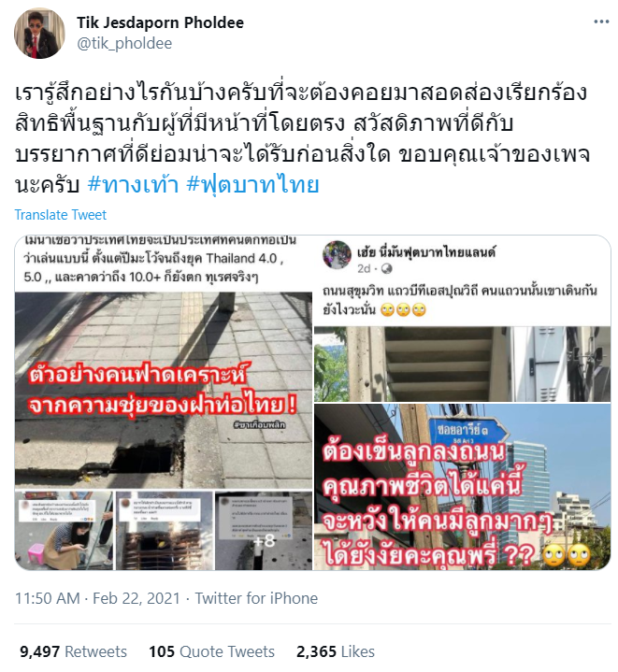
Task: Click the display name Tik Jesdaporn Pholdee
Action: [x=160, y=22]
